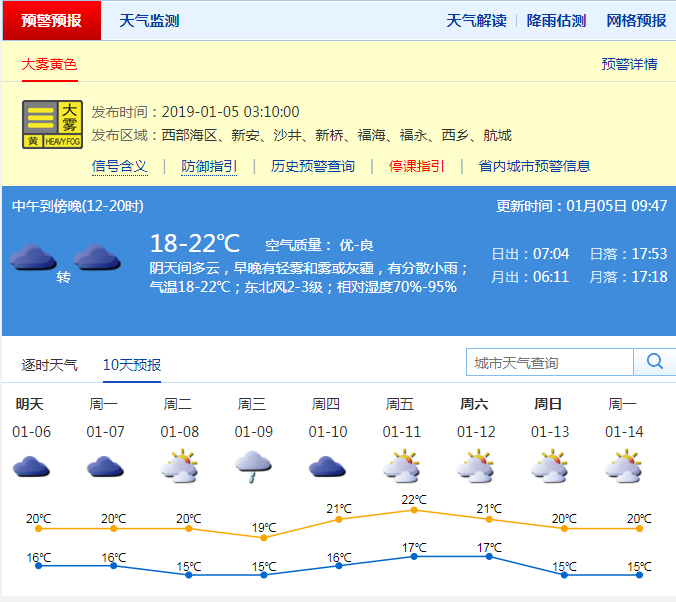This screenshot has height=602, width=676.
Task: Select the 大雾黄色 warning tab
Action: pos(49,64)
